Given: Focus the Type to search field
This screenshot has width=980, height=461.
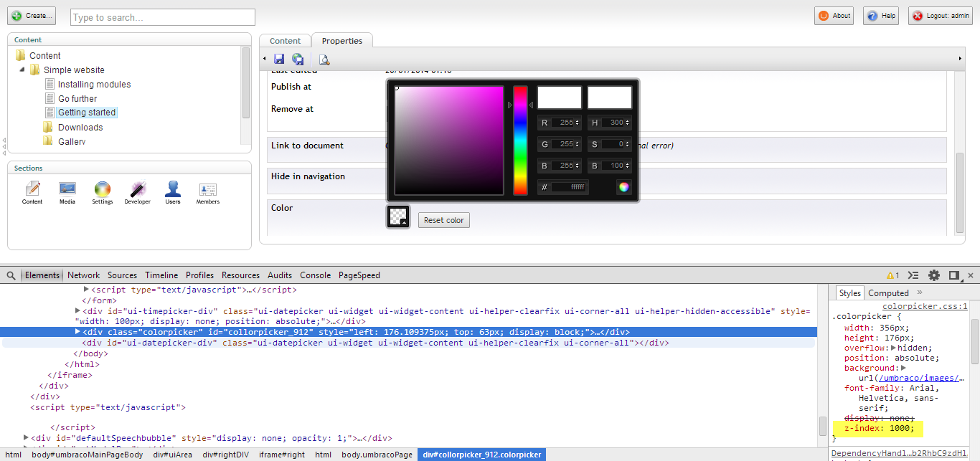Looking at the screenshot, I should click(x=163, y=17).
